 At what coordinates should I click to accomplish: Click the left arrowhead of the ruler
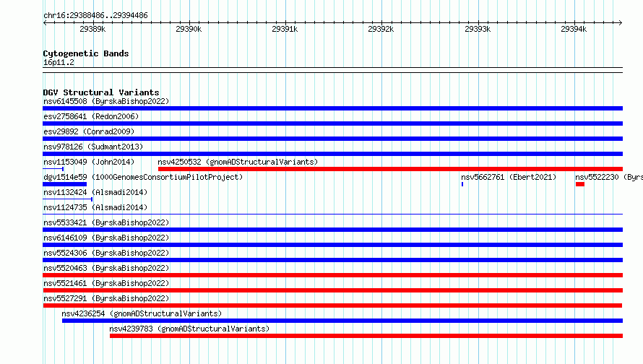click(45, 22)
